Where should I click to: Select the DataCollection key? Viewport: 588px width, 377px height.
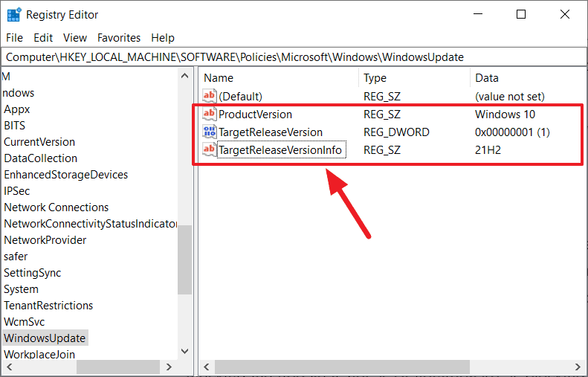[40, 158]
